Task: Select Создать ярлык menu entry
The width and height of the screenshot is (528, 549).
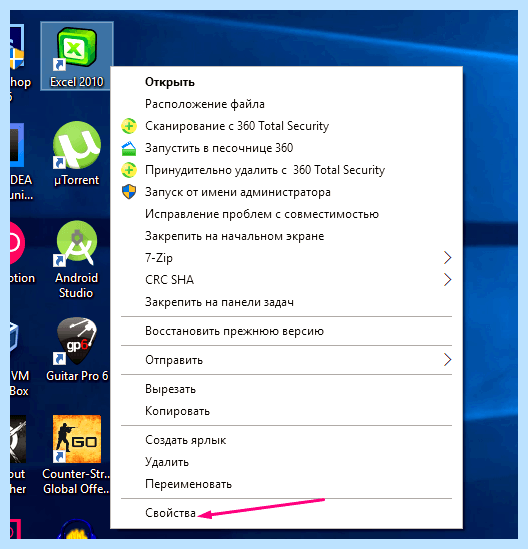Action: point(286,440)
